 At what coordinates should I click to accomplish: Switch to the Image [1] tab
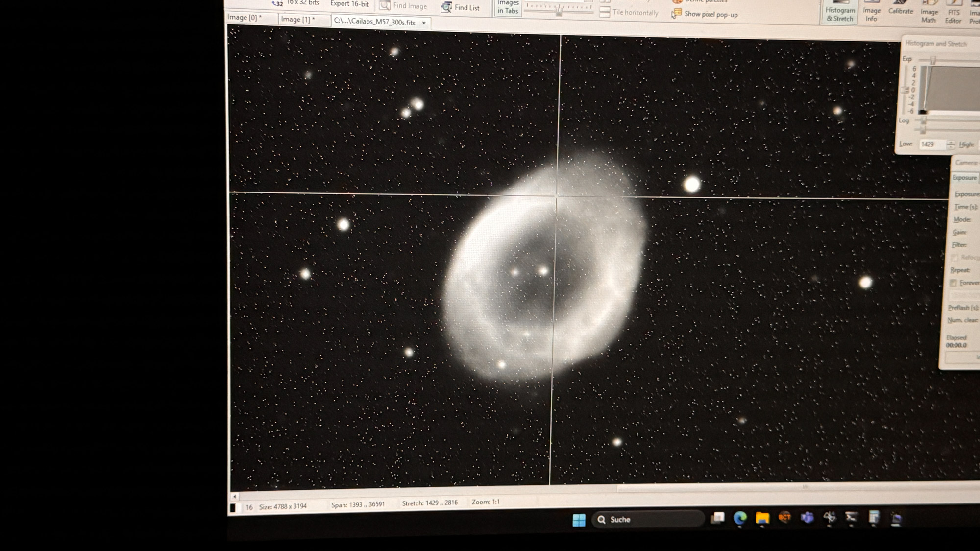(298, 19)
